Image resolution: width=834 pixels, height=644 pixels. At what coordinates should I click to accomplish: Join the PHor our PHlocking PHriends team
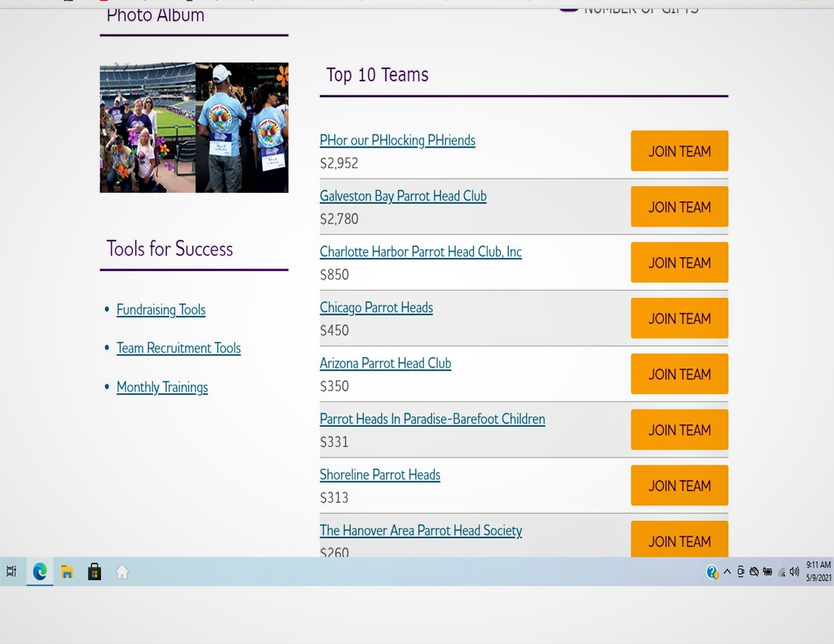(679, 151)
